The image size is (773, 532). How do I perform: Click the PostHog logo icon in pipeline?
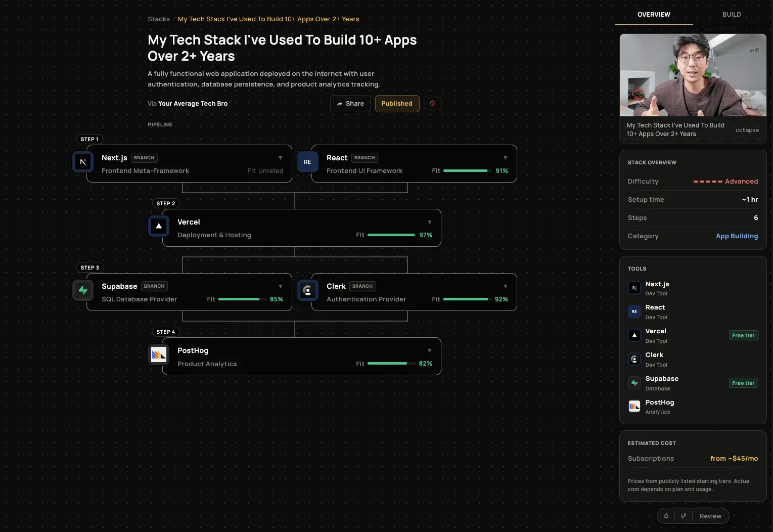click(x=159, y=354)
